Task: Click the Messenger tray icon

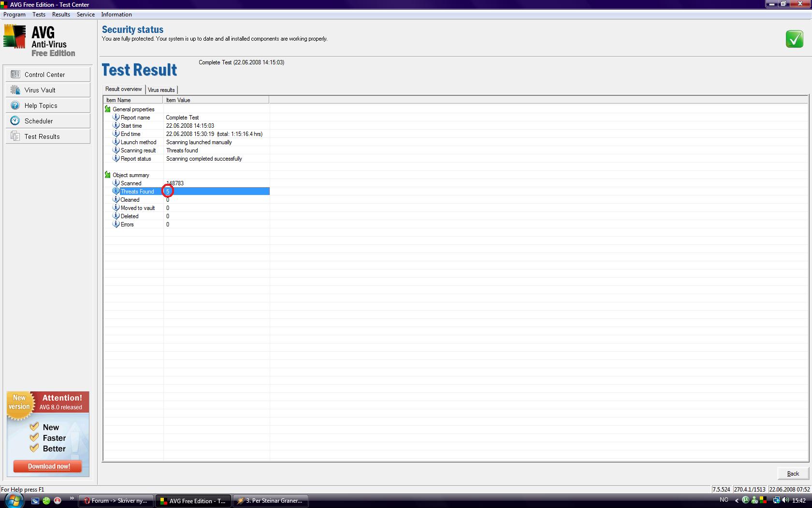Action: (x=754, y=500)
